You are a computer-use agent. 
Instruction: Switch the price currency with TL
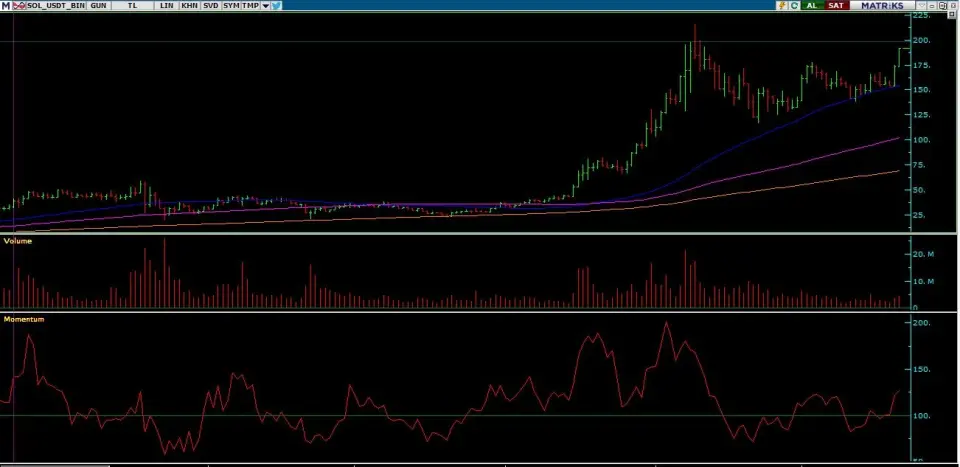132,6
